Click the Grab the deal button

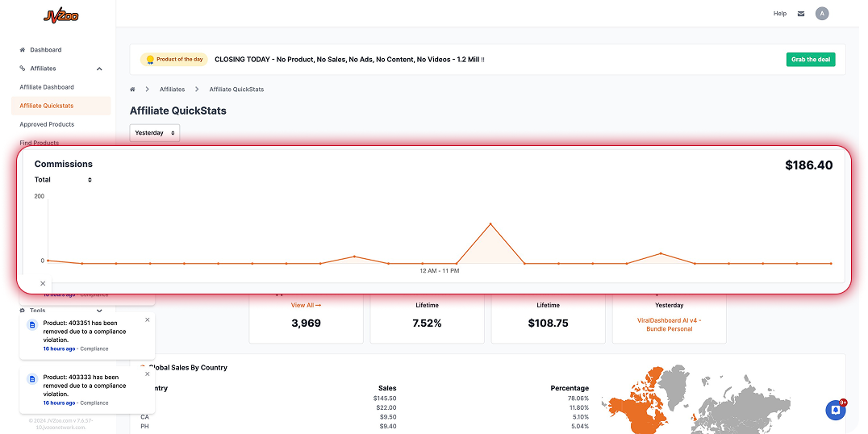[810, 60]
